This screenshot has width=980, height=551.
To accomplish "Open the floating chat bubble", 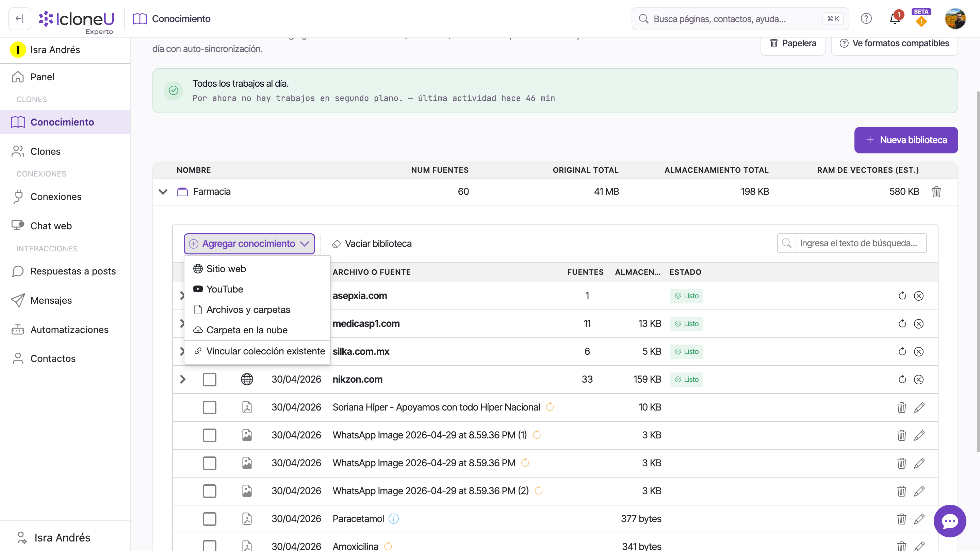I will tap(950, 521).
